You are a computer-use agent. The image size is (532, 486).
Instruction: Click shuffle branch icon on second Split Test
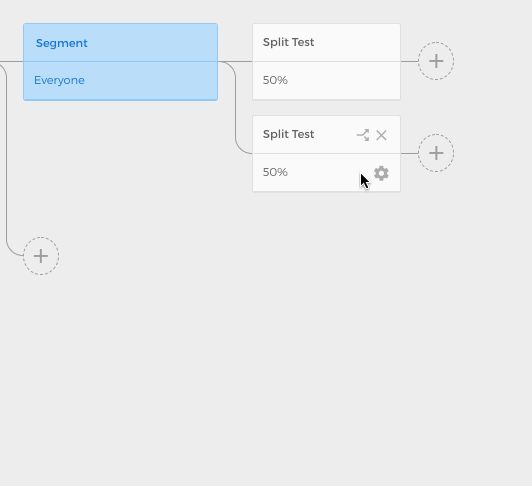pos(363,135)
